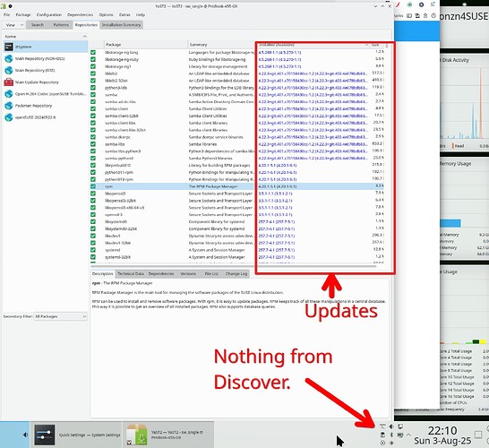
Task: Open the Dependencies menu
Action: [80, 14]
